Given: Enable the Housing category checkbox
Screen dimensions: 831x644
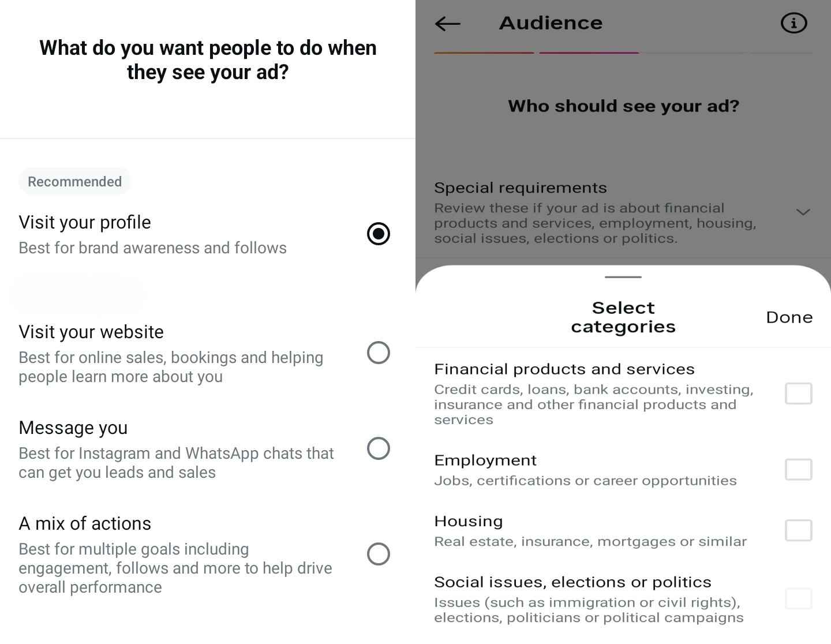Looking at the screenshot, I should click(x=798, y=530).
